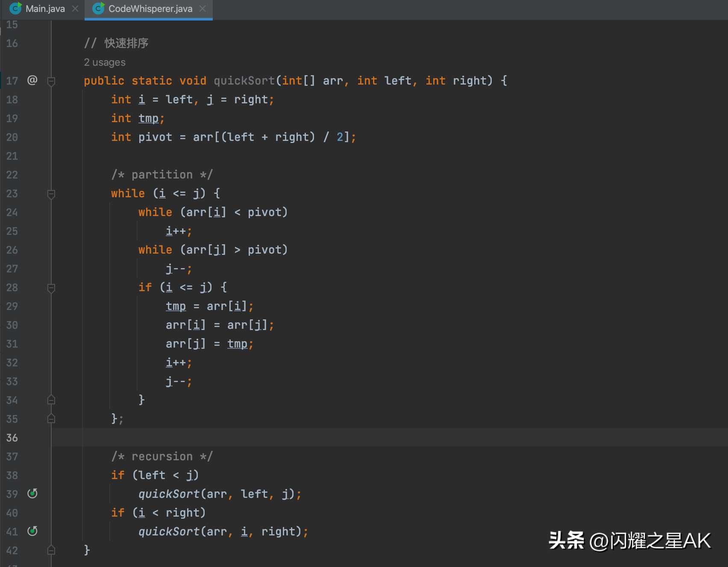The height and width of the screenshot is (567, 728).
Task: Click the fold end marker at line 42
Action: 51,550
